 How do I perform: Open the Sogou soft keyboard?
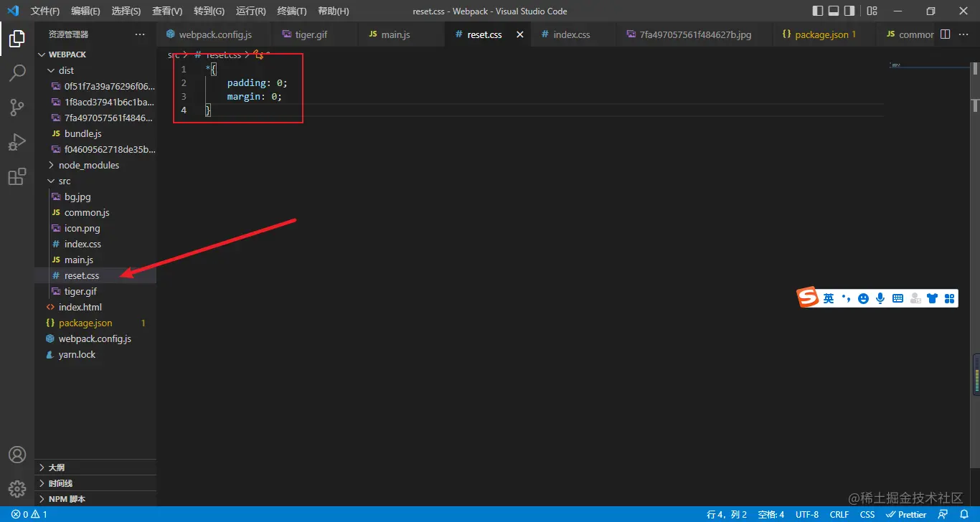click(897, 298)
